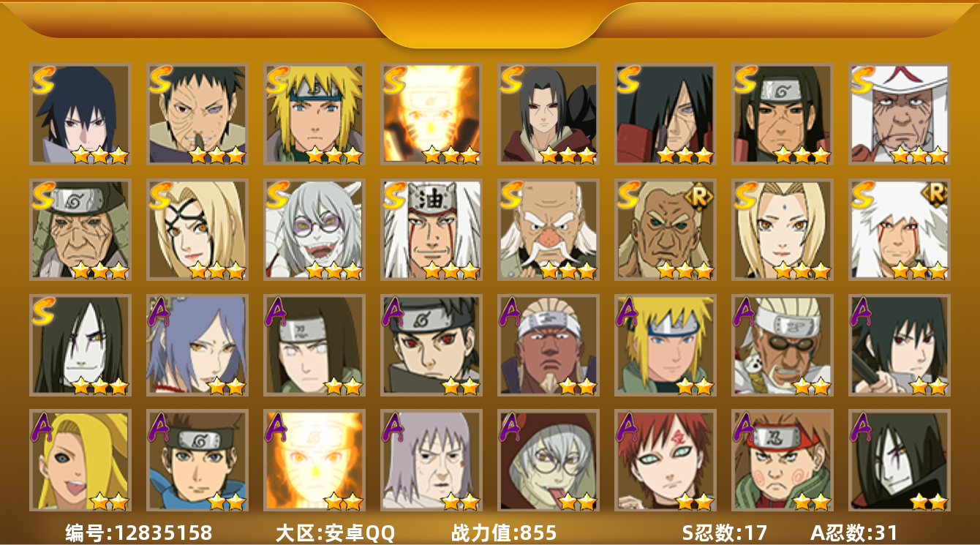Screen dimensions: 980x545
Task: Pick Deidara with blonde hair and eye scope
Action: click(80, 460)
